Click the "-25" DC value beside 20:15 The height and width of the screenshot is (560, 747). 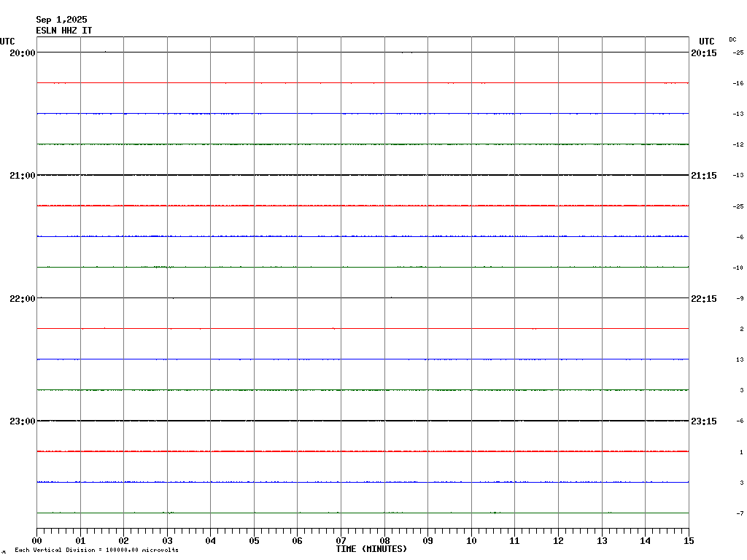[x=738, y=52]
